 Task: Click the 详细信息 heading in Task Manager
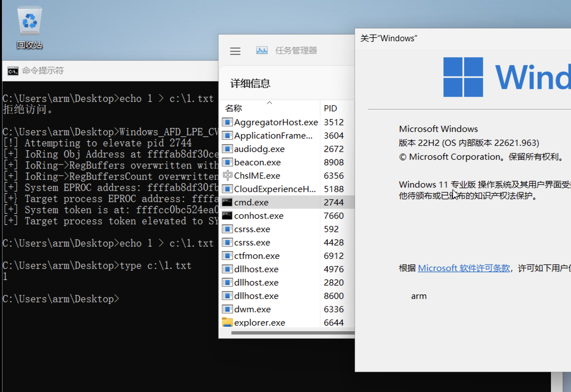click(x=250, y=84)
